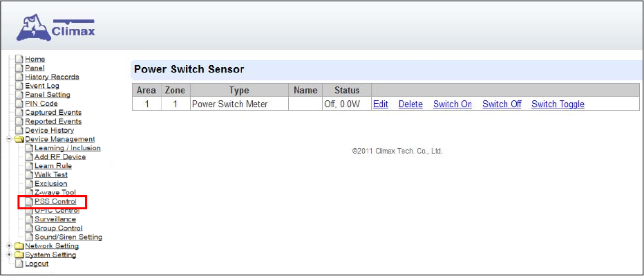The image size is (644, 276).
Task: Switch On the Power Switch Meter
Action: coord(452,104)
